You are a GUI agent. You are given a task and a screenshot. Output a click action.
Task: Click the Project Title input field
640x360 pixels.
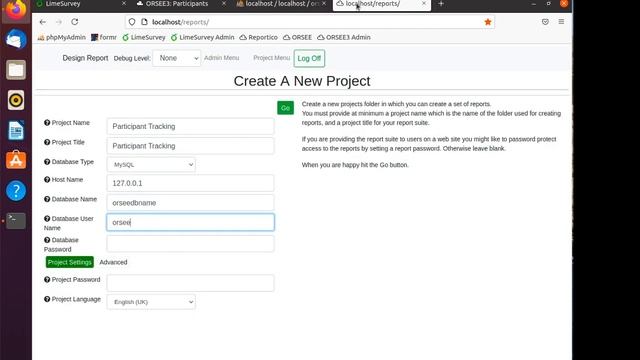point(191,146)
